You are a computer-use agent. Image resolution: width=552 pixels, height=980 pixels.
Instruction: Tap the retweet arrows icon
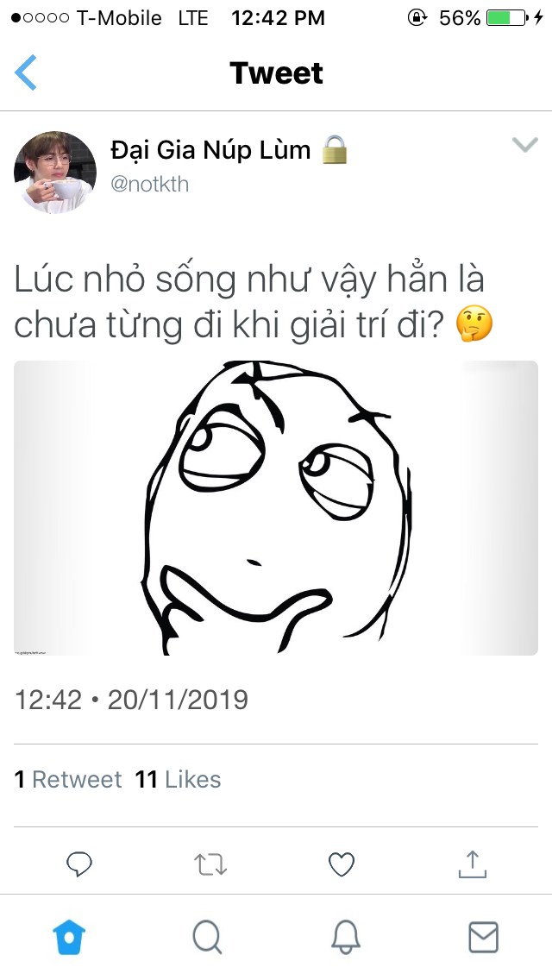click(210, 865)
